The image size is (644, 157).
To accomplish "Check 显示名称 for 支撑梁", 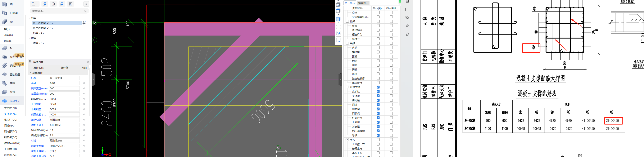I will pyautogui.click(x=391, y=96).
